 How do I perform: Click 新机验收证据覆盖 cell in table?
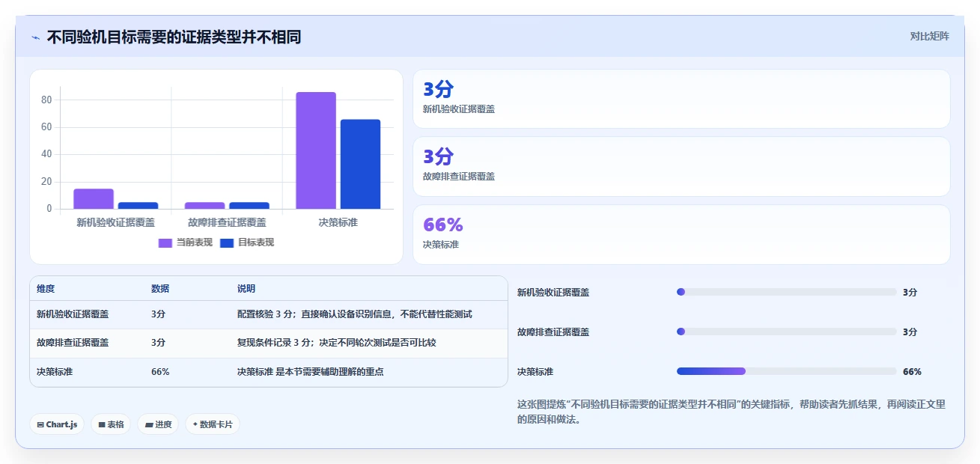click(73, 314)
